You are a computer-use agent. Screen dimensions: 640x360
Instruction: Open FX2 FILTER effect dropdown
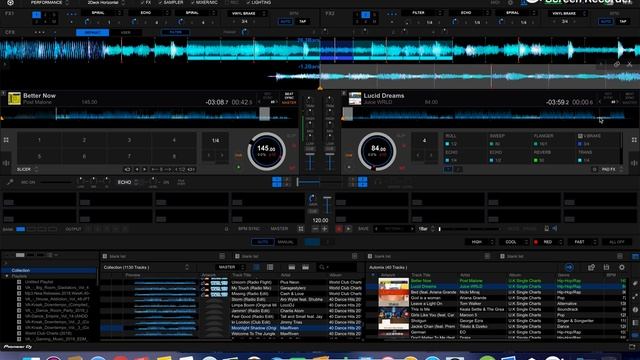pyautogui.click(x=422, y=13)
